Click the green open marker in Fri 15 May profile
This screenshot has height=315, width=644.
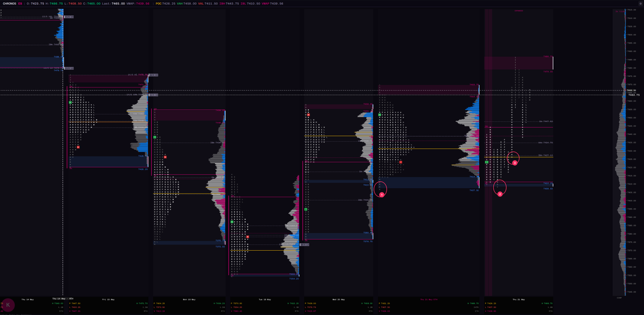(x=70, y=101)
